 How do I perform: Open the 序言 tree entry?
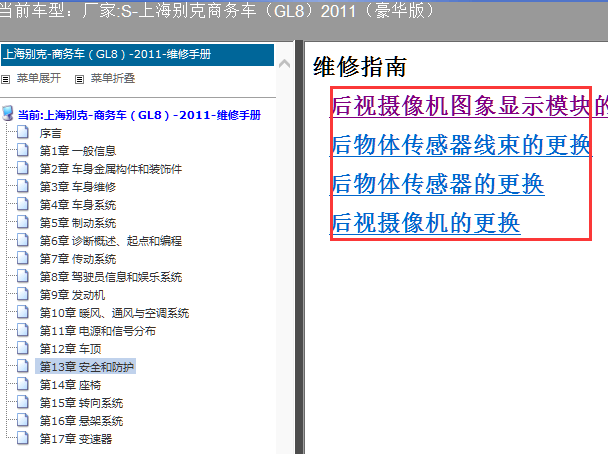pyautogui.click(x=50, y=133)
